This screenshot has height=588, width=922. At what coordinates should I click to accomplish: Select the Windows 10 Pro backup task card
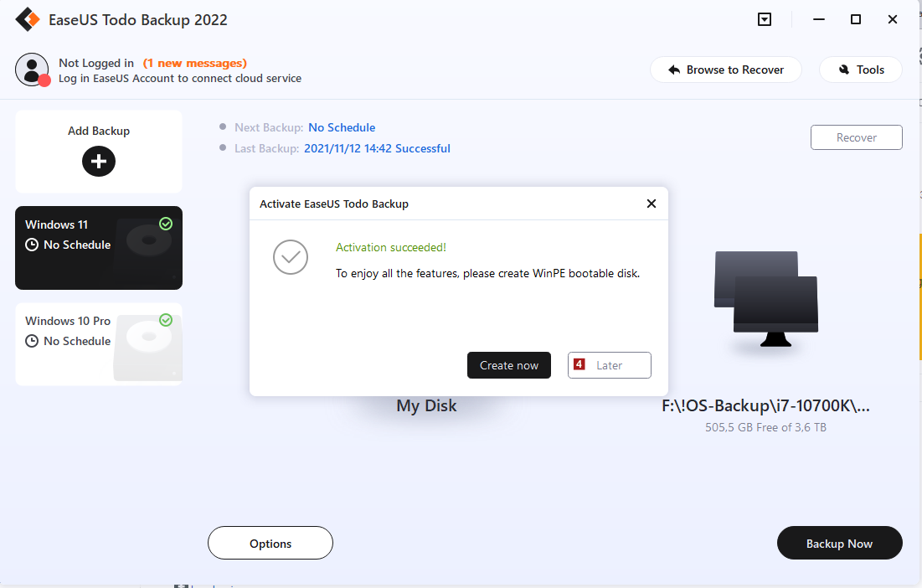click(99, 344)
